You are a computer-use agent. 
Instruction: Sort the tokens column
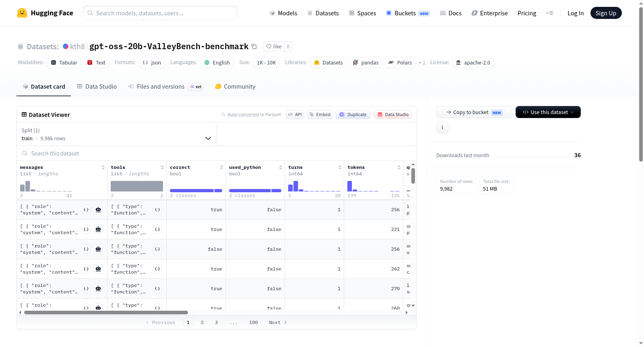399,167
